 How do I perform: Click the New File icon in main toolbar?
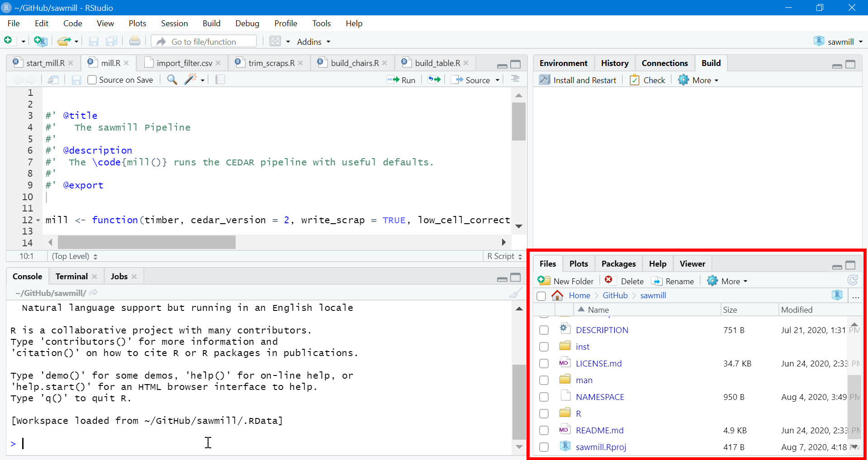click(8, 41)
